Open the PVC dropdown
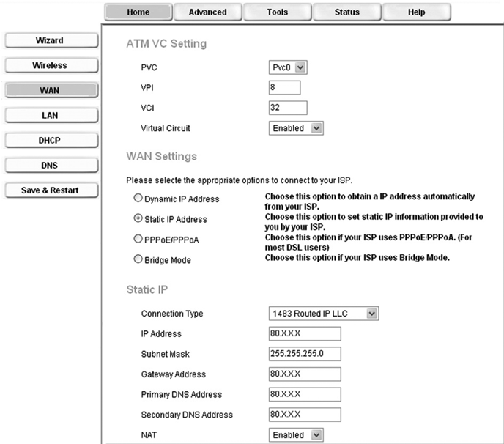The width and height of the screenshot is (504, 444). click(288, 67)
